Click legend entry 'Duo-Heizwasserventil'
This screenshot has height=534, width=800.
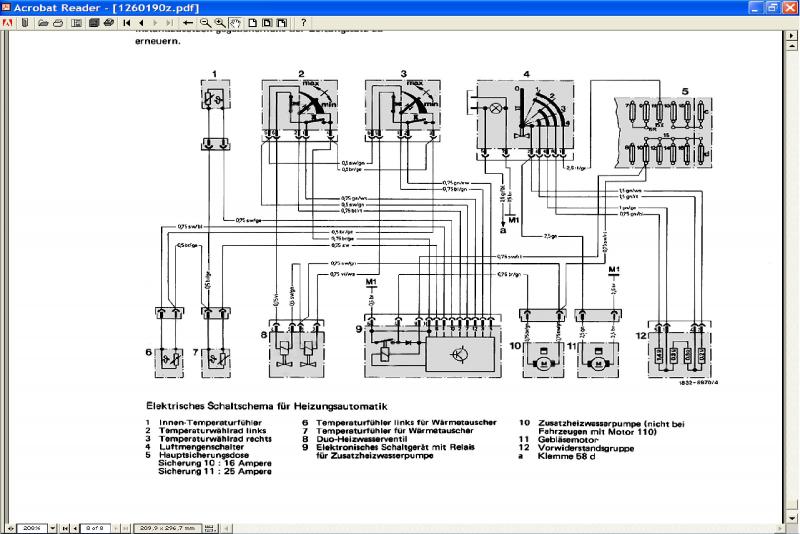pos(362,439)
